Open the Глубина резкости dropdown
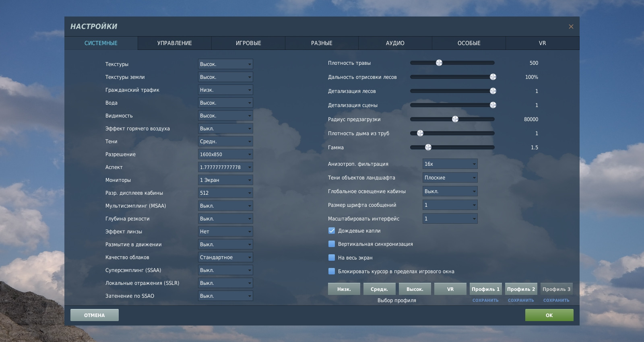 click(x=225, y=218)
